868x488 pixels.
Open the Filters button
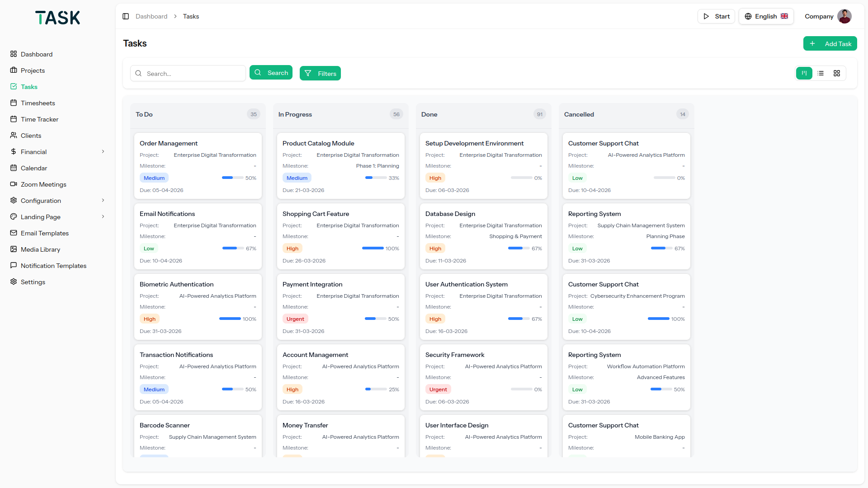pos(320,73)
